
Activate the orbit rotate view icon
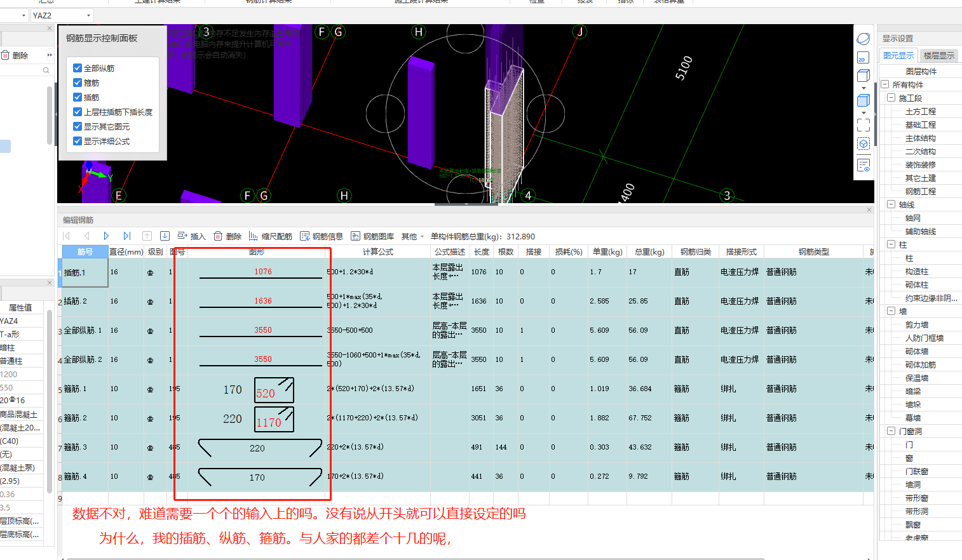(864, 39)
